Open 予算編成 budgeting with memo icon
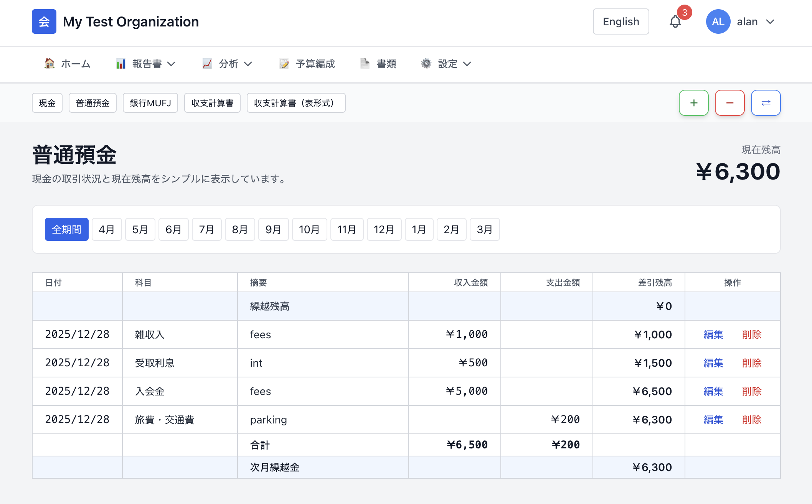The height and width of the screenshot is (504, 812). (307, 64)
